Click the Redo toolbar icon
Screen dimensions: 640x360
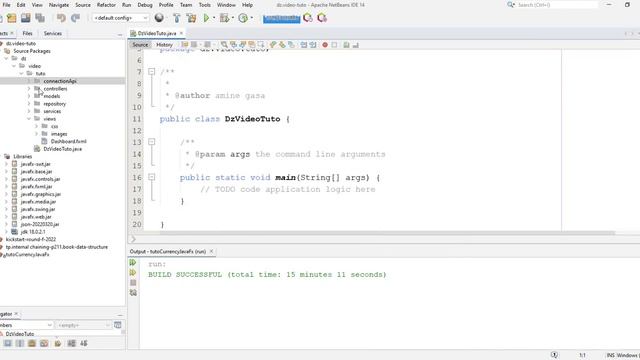pos(76,18)
